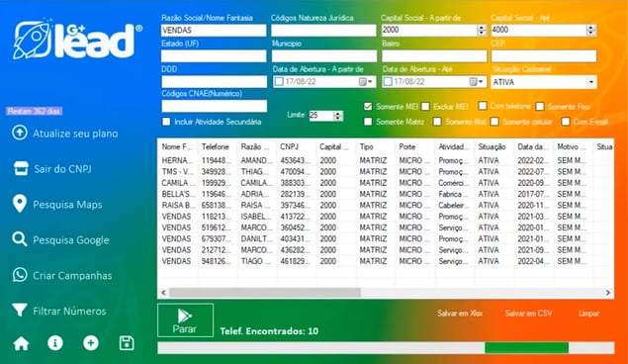This screenshot has width=628, height=364.
Task: Click the magnifier Pesquisa Google icon
Action: 19,239
